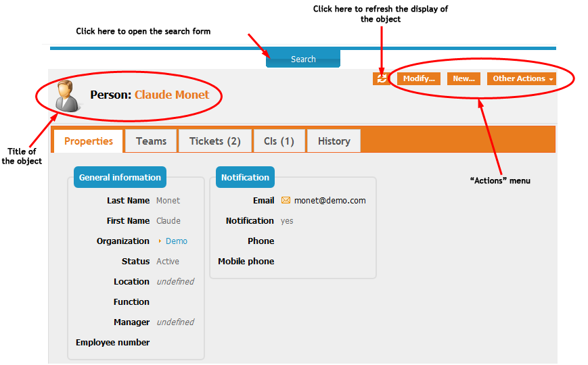The image size is (588, 365).
Task: Click the monet@demo.com email address
Action: 330,201
